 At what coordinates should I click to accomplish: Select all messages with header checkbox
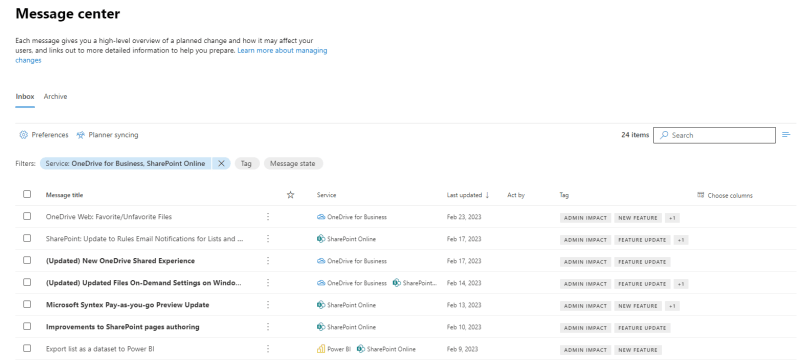tap(27, 194)
